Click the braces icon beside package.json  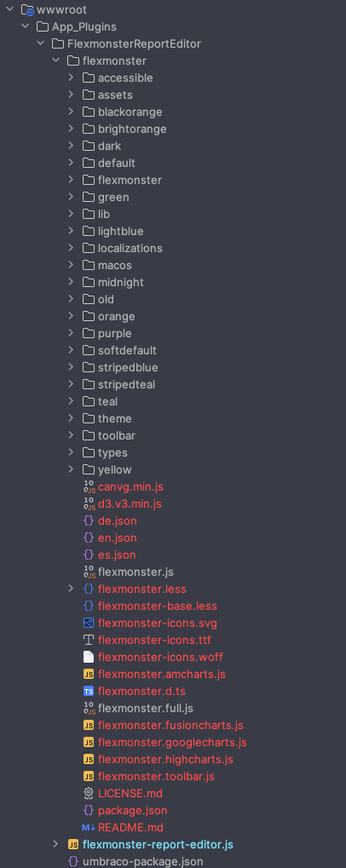tap(89, 810)
